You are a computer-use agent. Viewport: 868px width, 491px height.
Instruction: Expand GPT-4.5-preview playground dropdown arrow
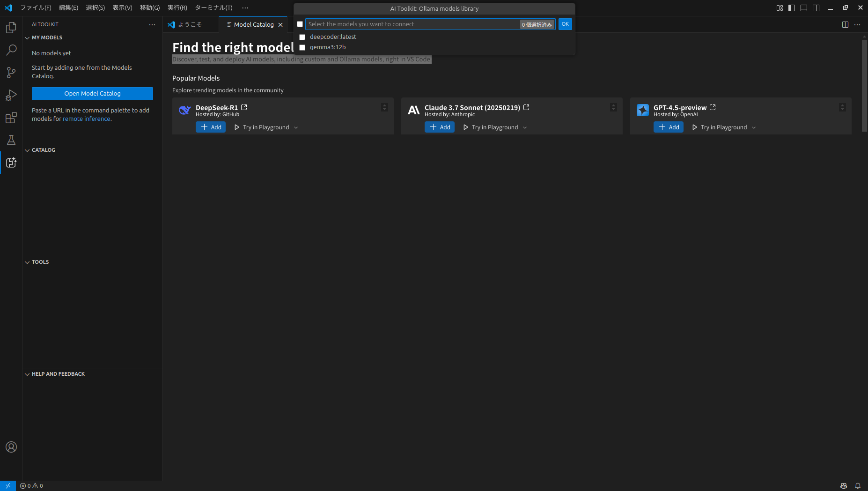point(754,127)
